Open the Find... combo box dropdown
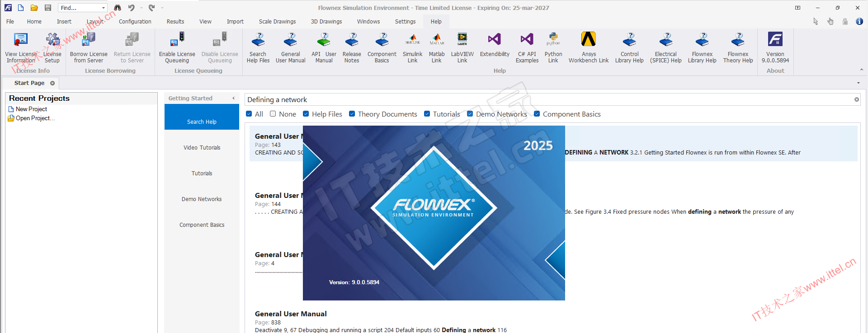This screenshot has height=333, width=868. (x=104, y=8)
